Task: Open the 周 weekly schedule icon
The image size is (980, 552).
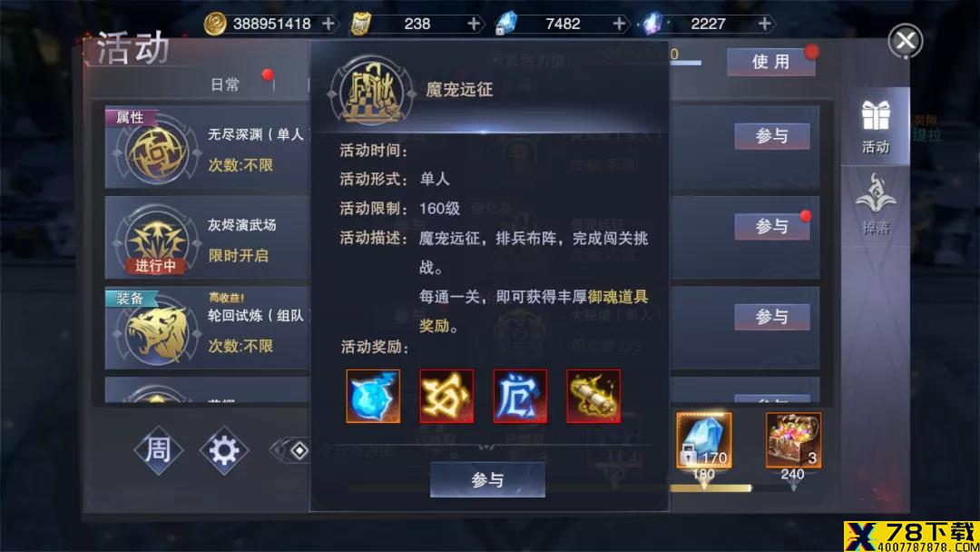Action: tap(158, 450)
